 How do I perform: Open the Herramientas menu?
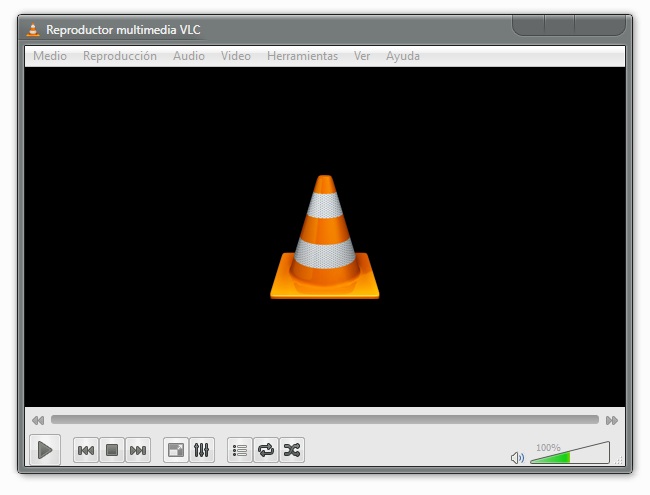(x=302, y=56)
